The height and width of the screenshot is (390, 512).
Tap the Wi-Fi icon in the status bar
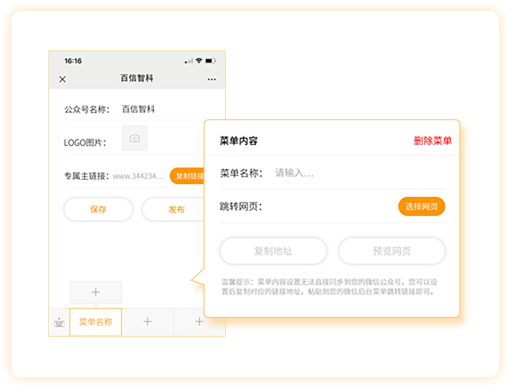click(x=199, y=60)
